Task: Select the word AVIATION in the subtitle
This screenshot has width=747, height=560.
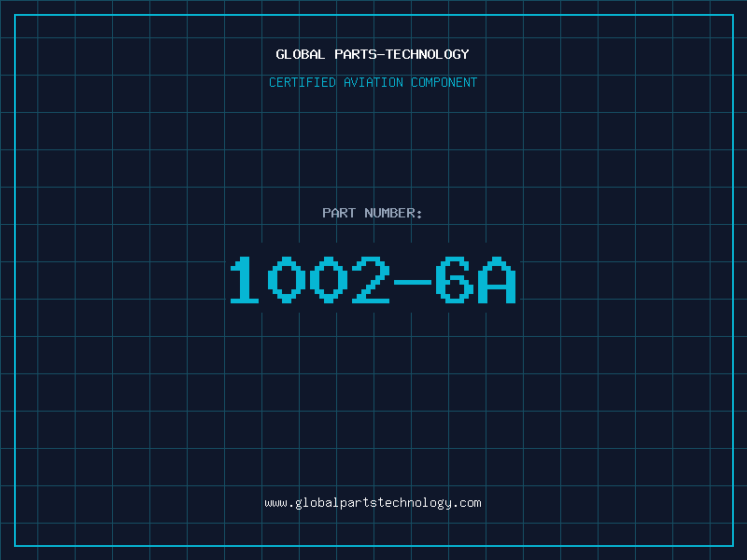Action: 373,82
